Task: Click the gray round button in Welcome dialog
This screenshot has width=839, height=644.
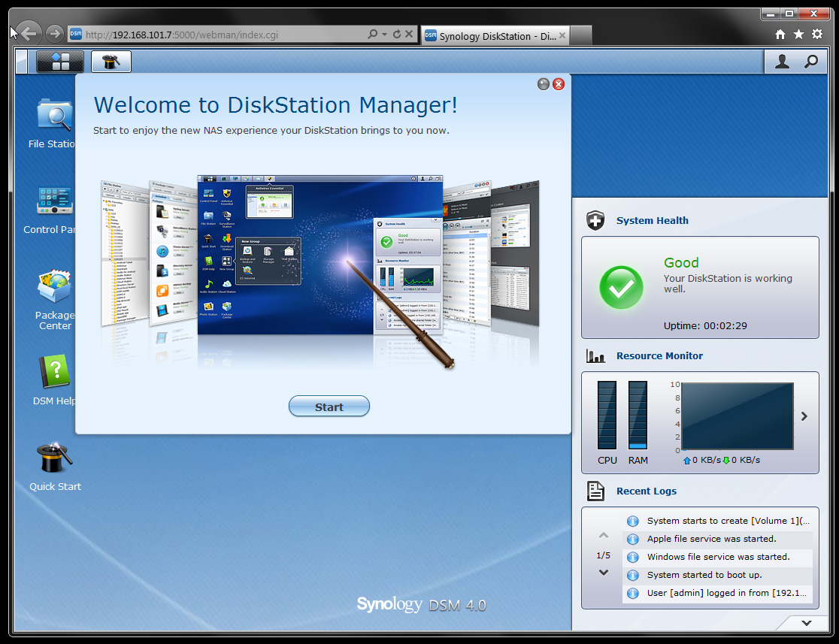Action: pos(543,84)
